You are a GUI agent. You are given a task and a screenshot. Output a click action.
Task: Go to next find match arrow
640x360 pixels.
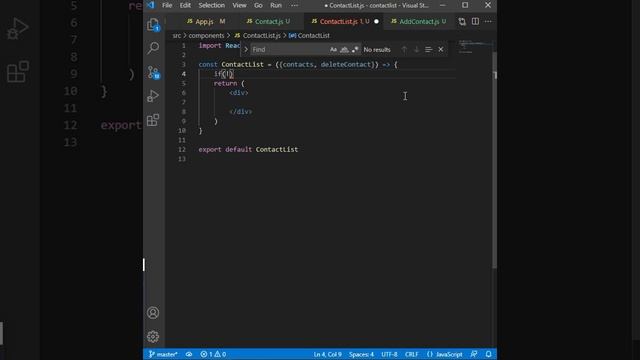(416, 49)
